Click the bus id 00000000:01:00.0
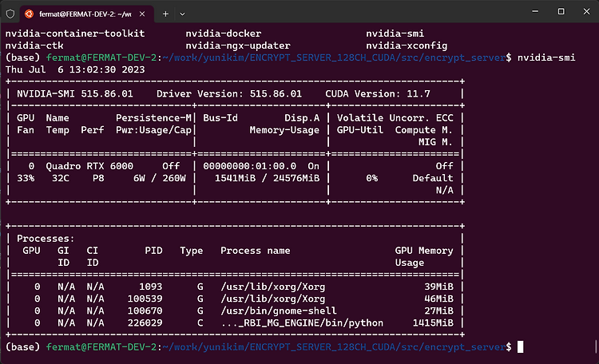The height and width of the screenshot is (364, 599). pyautogui.click(x=249, y=166)
